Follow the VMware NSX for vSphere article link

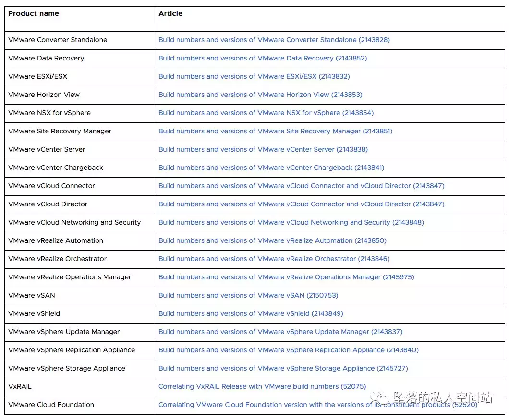[x=266, y=113]
